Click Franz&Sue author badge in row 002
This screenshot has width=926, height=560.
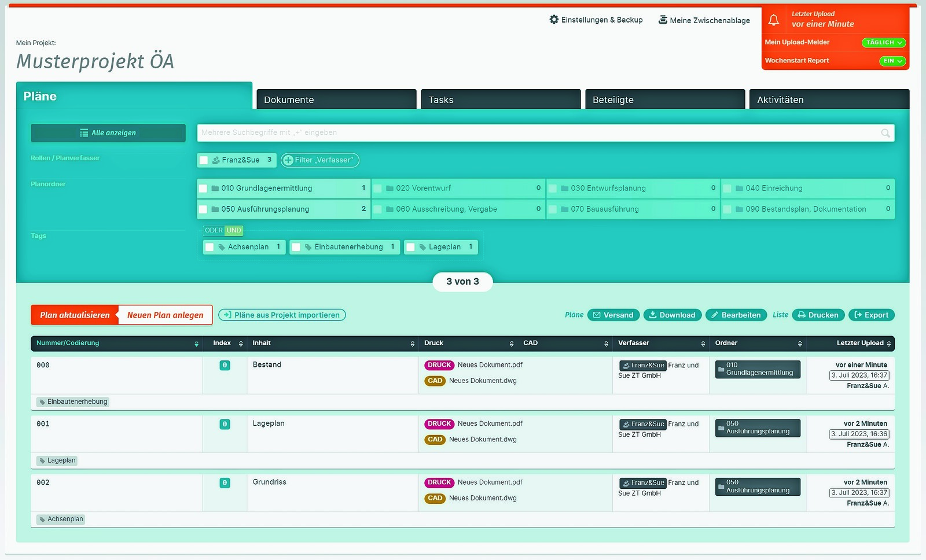(643, 483)
